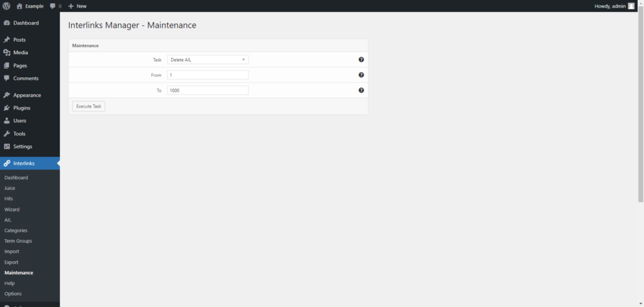This screenshot has height=307, width=644.
Task: Click the Dashboard gauge icon in sidebar
Action: (x=6, y=23)
